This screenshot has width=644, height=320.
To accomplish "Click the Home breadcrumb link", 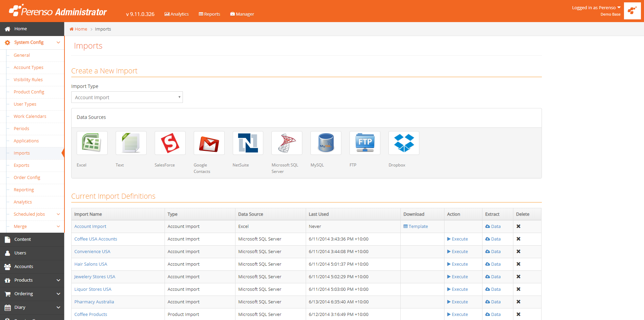I will (78, 29).
